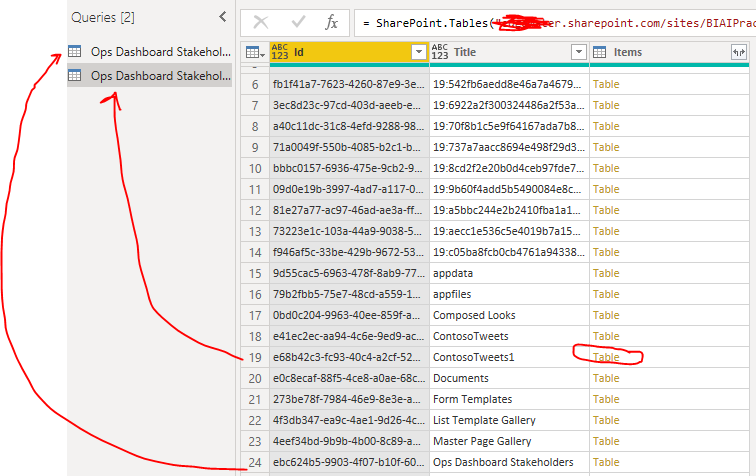The image size is (756, 476).
Task: Confirm formula with checkmark icon
Action: pos(298,22)
